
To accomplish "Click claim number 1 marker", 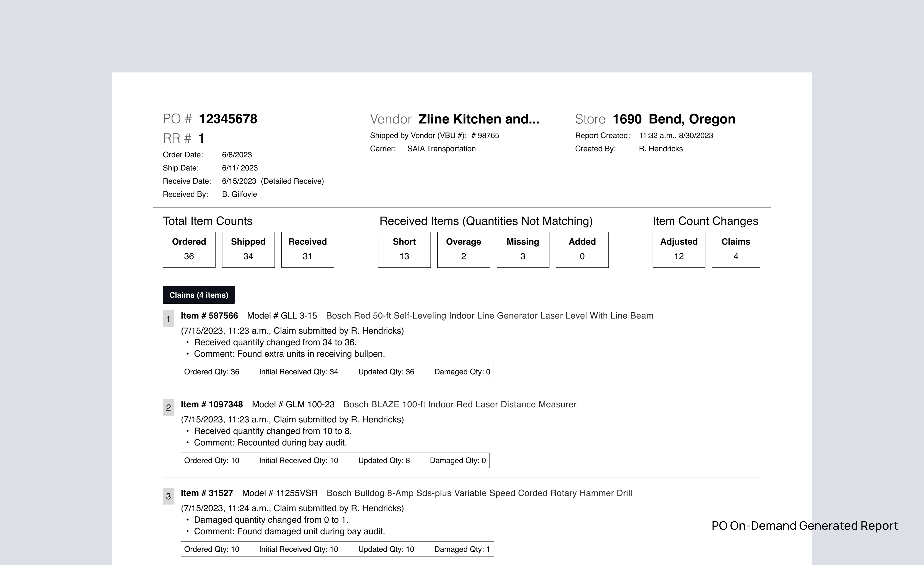I will coord(168,319).
